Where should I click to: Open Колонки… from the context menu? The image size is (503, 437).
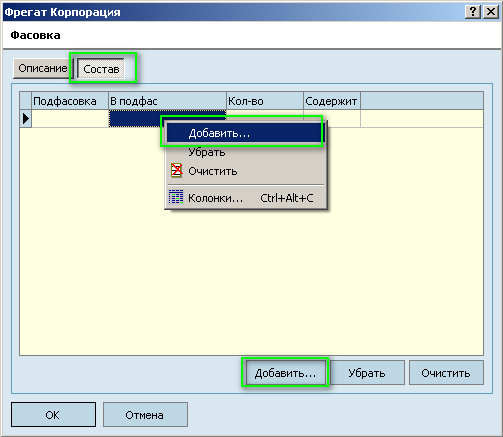[245, 198]
